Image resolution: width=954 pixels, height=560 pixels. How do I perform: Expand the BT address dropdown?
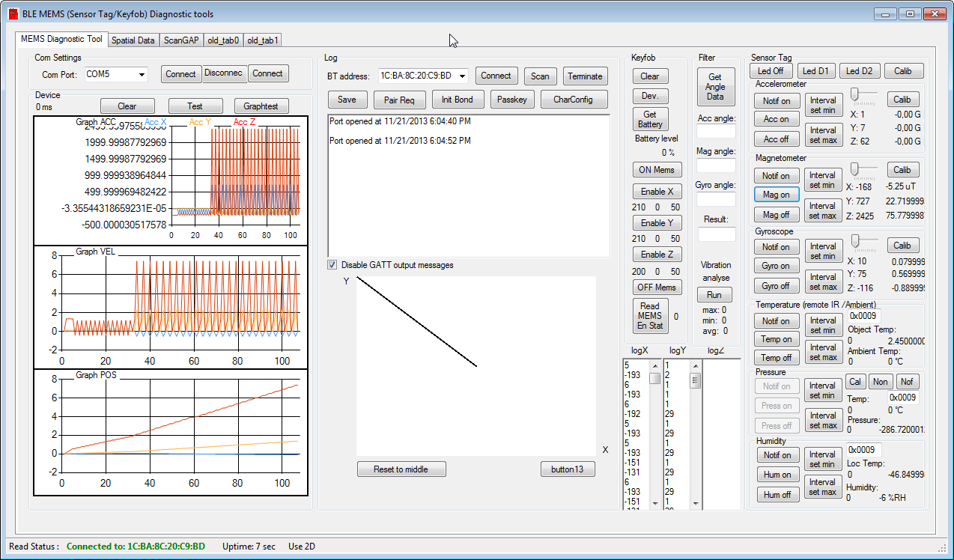coord(461,76)
